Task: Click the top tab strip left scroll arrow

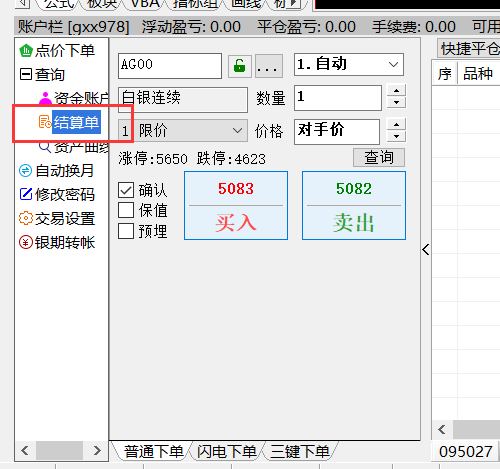Action: (x=22, y=4)
